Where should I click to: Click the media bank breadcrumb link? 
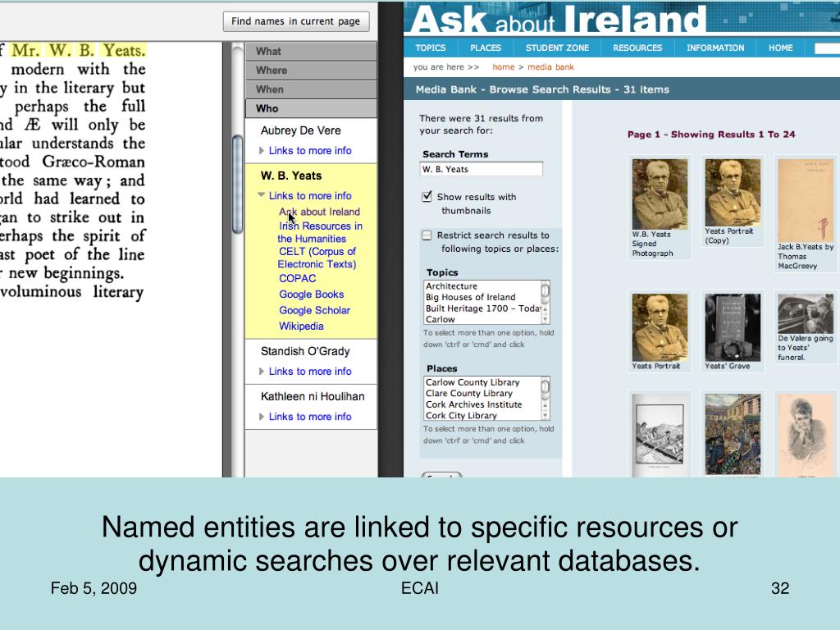pyautogui.click(x=550, y=67)
